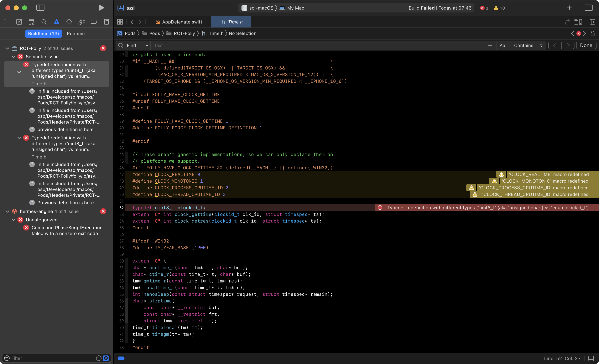Open the Project navigator folder icon
Image resolution: width=599 pixels, height=364 pixels.
tap(7, 22)
